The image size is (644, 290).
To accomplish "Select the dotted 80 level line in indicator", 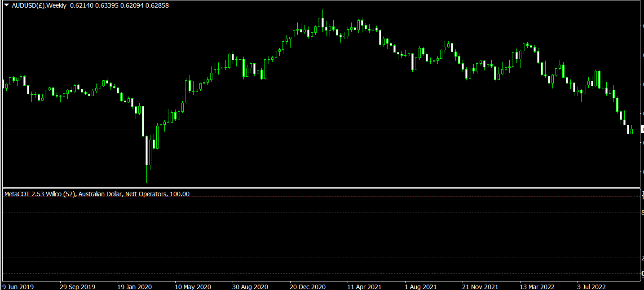I will tap(321, 212).
